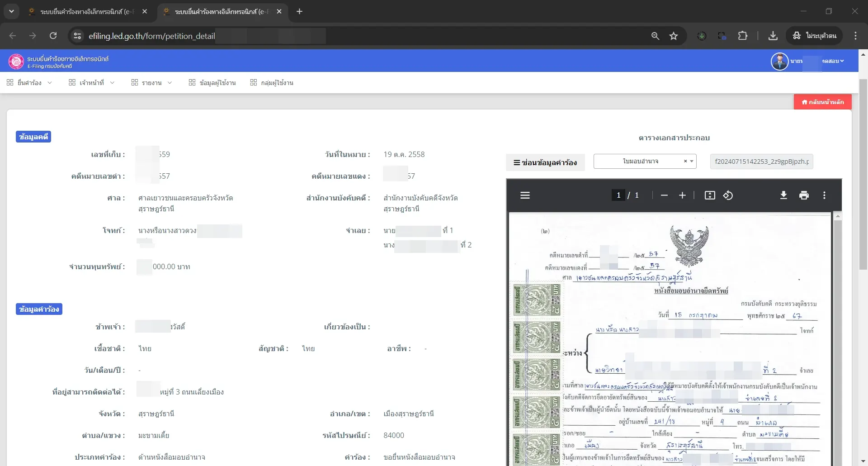Click the postal code 84000
Image resolution: width=868 pixels, height=466 pixels.
pyautogui.click(x=394, y=435)
